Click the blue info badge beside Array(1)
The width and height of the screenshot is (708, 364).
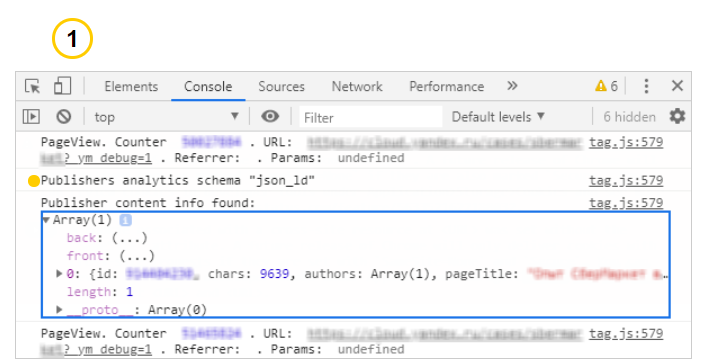pyautogui.click(x=126, y=220)
